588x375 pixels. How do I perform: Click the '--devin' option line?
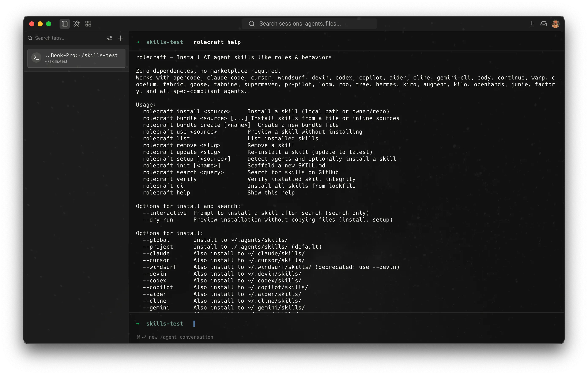222,274
